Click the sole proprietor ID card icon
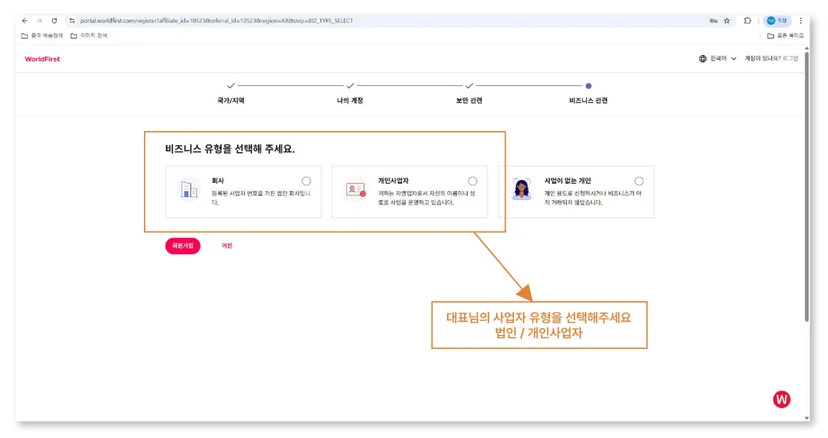The height and width of the screenshot is (438, 828). click(x=355, y=189)
